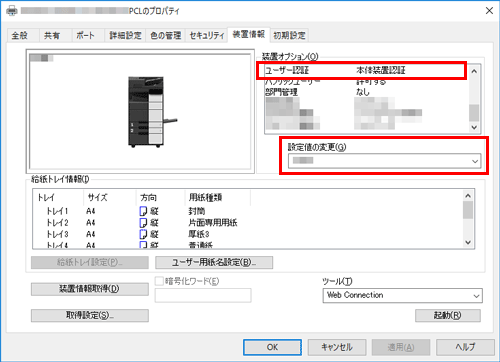Click the printer icon in title bar
This screenshot has width=500, height=362.
click(x=12, y=10)
